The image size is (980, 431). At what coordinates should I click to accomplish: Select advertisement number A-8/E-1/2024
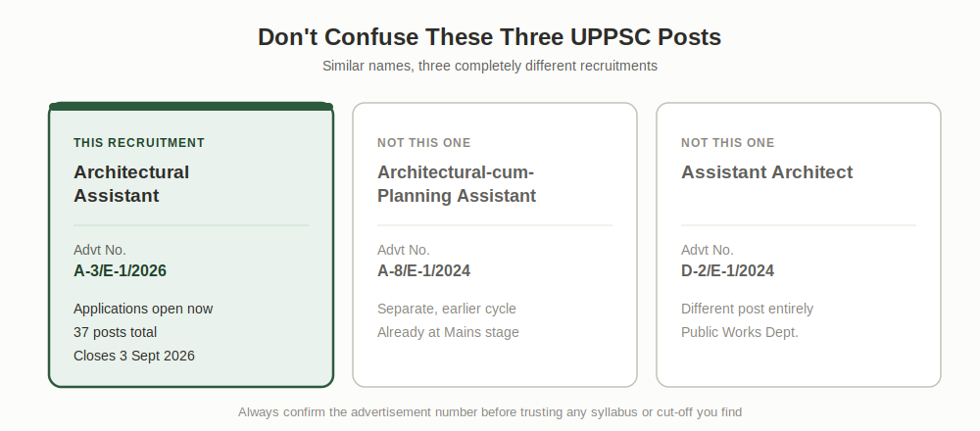coord(423,271)
